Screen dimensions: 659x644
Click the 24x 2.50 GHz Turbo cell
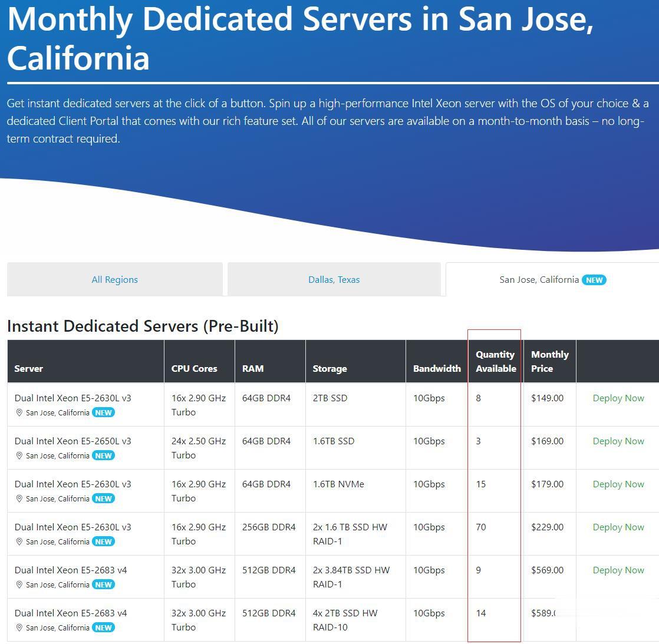click(x=199, y=448)
